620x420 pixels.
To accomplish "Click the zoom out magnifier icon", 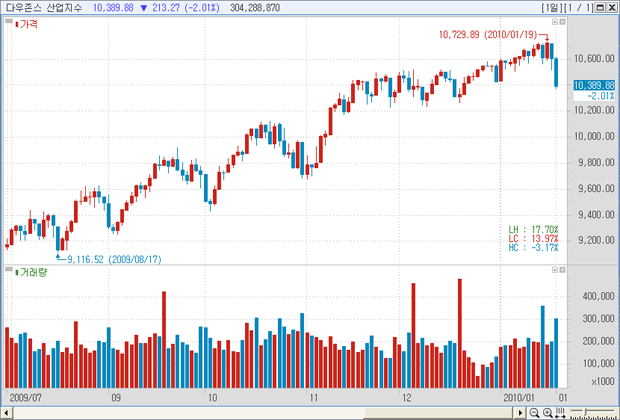I will [x=533, y=412].
